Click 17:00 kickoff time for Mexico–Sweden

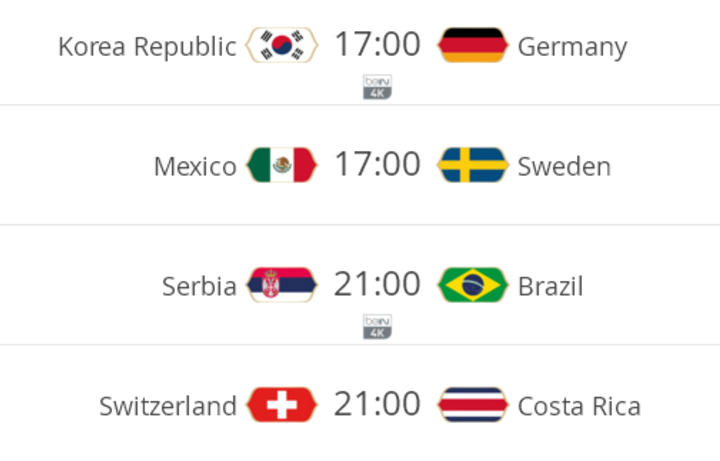point(377,164)
